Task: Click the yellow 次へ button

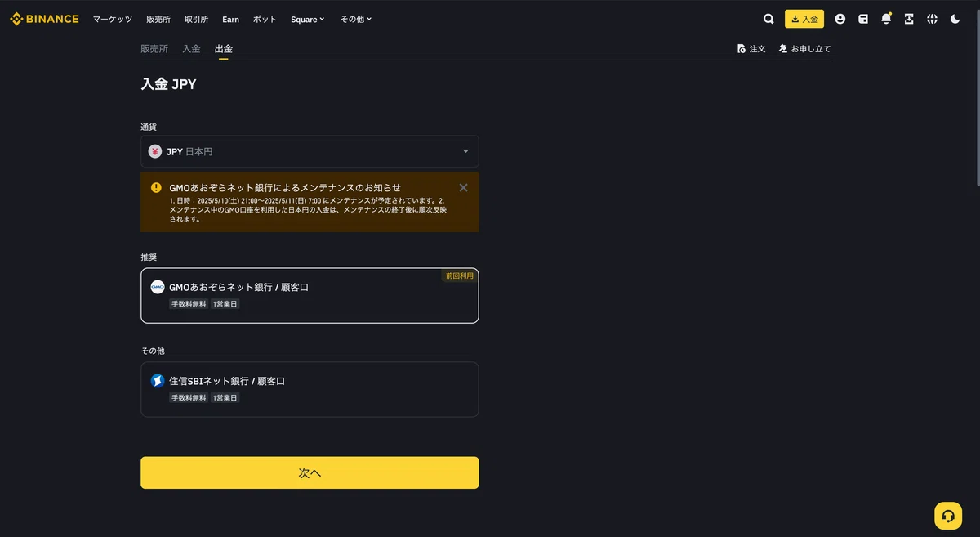Action: 310,472
